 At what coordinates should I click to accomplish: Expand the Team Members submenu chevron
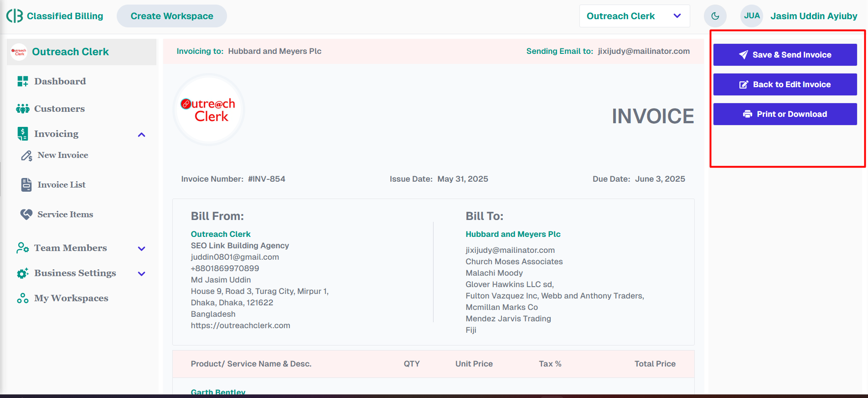[x=141, y=249]
